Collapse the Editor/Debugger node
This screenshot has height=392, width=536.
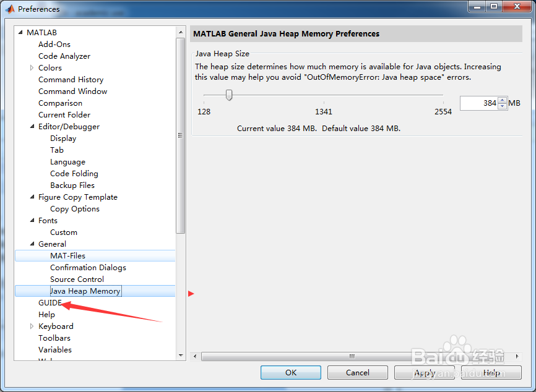coord(32,126)
